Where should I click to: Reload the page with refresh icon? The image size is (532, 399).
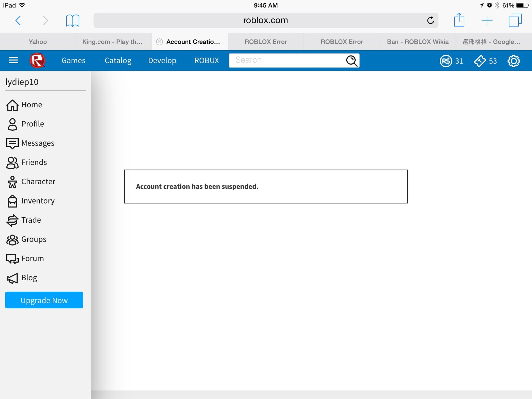point(430,20)
